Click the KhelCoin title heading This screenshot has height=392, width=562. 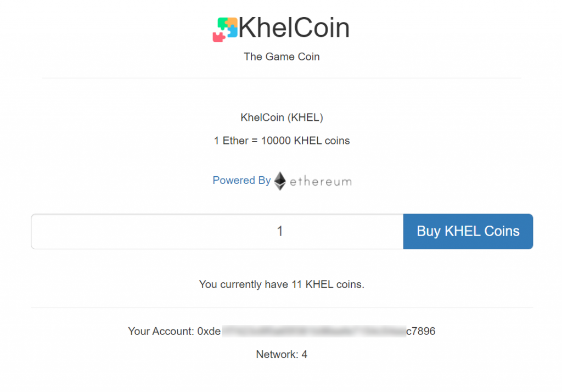[294, 27]
